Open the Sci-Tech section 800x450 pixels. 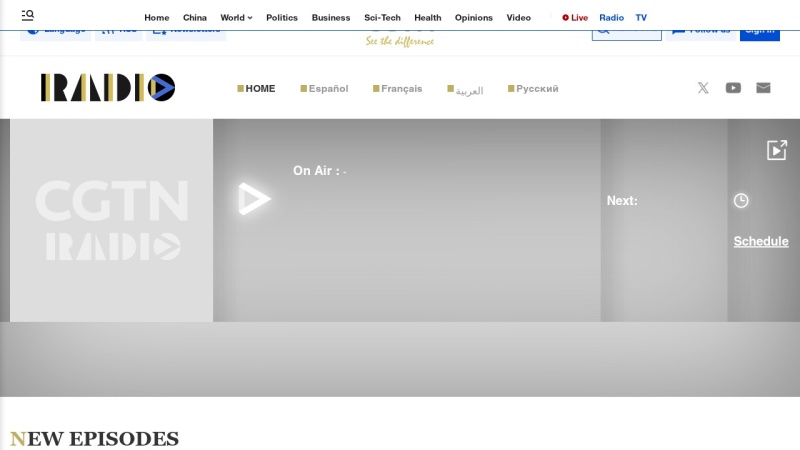click(x=382, y=17)
